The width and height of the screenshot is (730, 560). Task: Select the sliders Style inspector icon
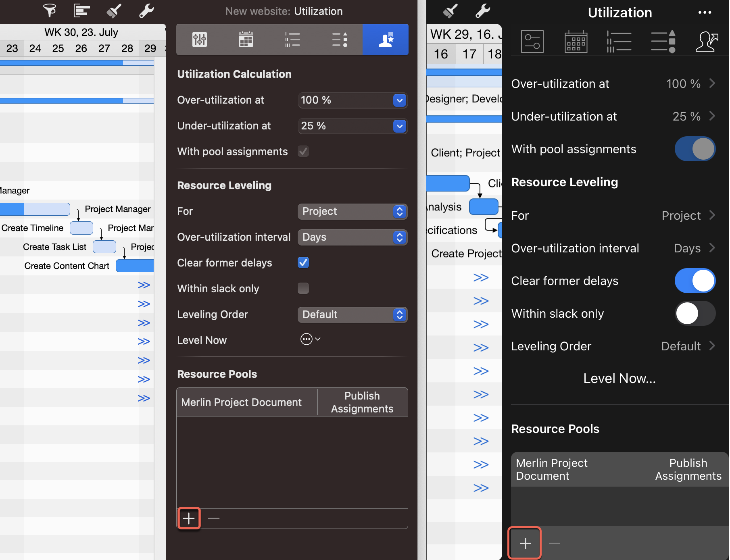point(200,40)
